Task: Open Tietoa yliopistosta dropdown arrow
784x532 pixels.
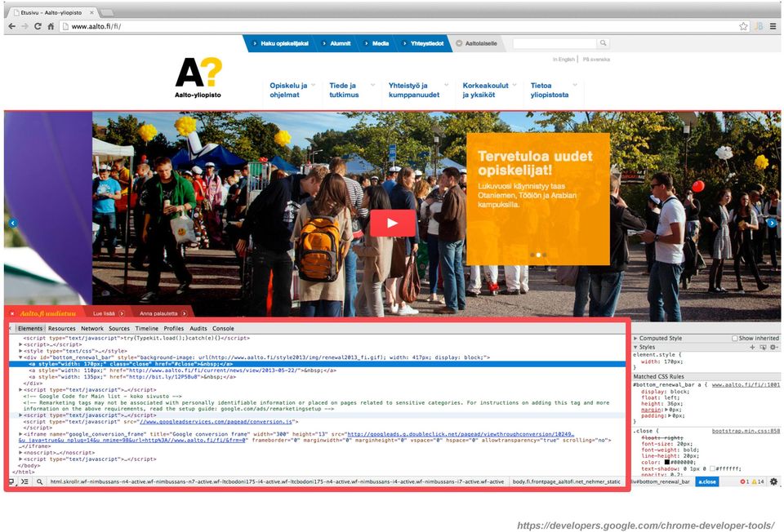Action: (575, 85)
